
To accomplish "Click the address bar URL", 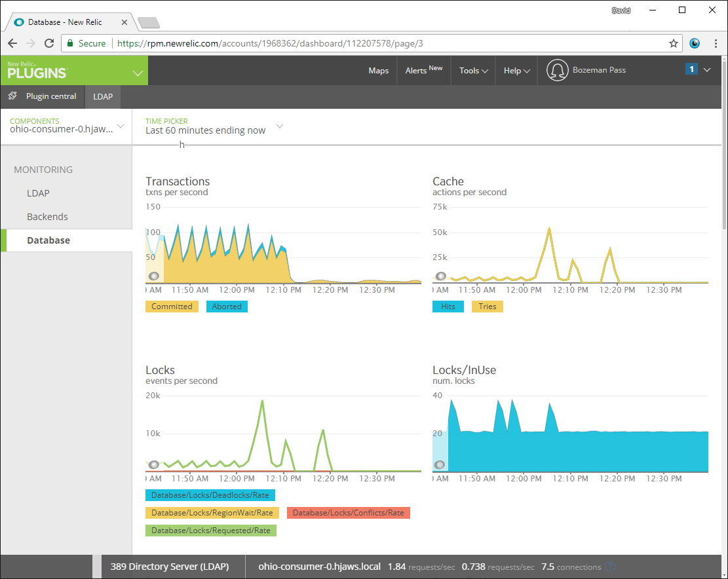I will (270, 44).
